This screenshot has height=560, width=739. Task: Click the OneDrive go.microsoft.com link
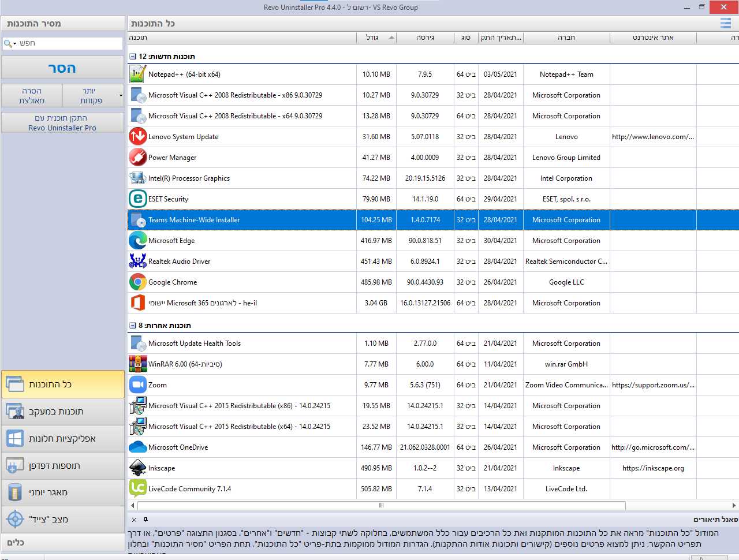click(x=653, y=447)
